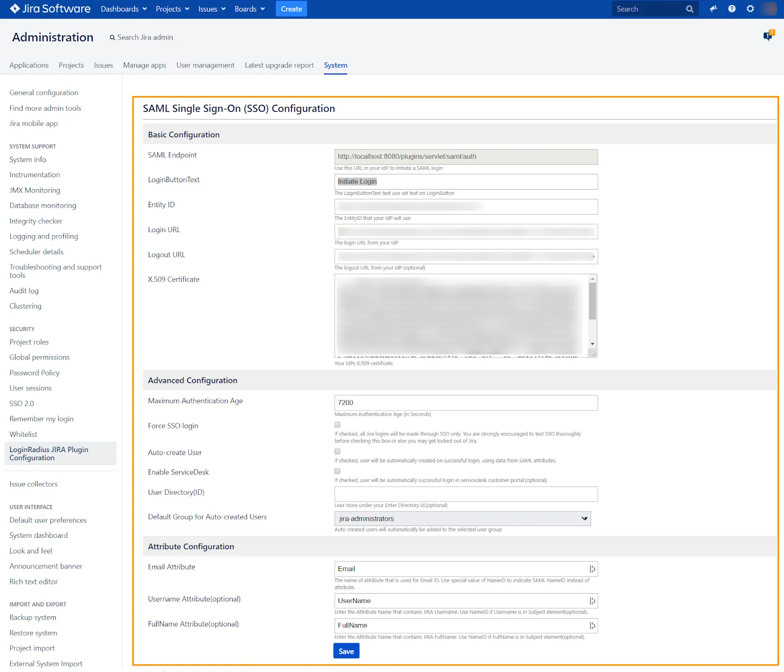Open LoginRadius JIRA Plugin Configuration link

click(60, 454)
